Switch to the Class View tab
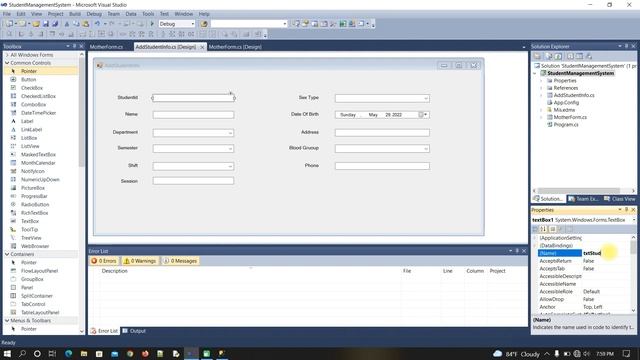Image resolution: width=640 pixels, height=360 pixels. point(620,199)
